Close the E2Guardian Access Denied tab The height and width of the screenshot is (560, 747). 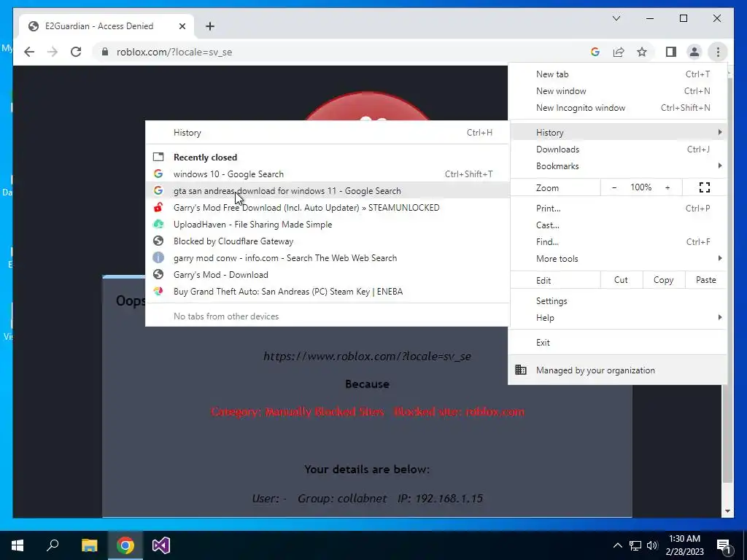(x=182, y=26)
